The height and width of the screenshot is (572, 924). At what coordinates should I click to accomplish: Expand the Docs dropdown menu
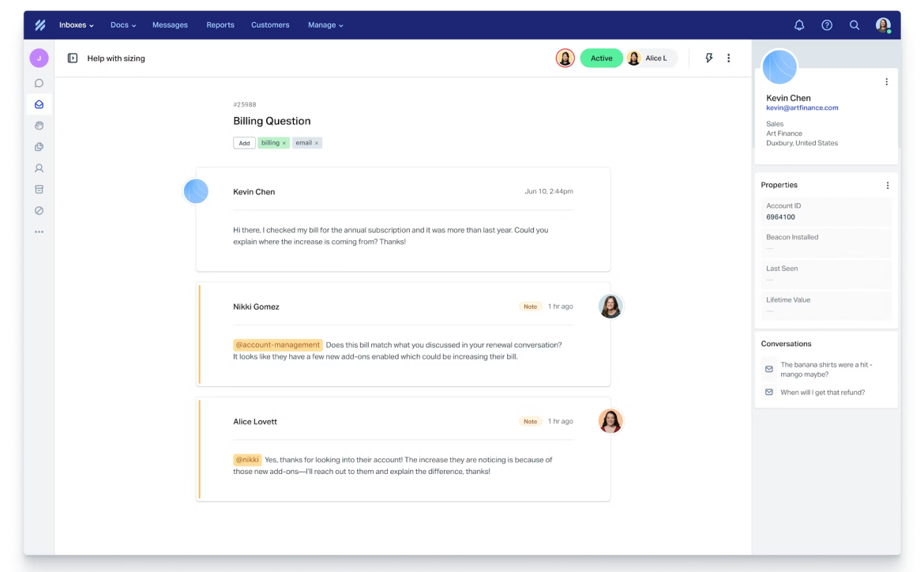click(122, 25)
